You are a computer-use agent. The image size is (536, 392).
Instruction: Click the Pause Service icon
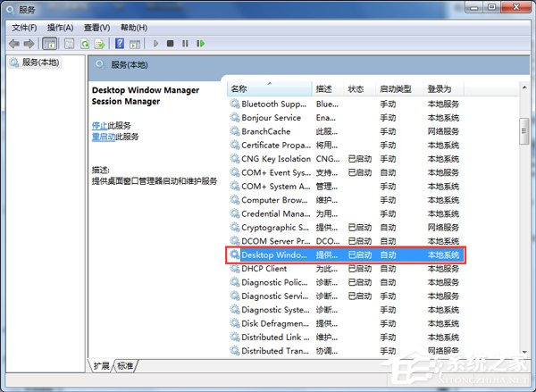tap(185, 44)
